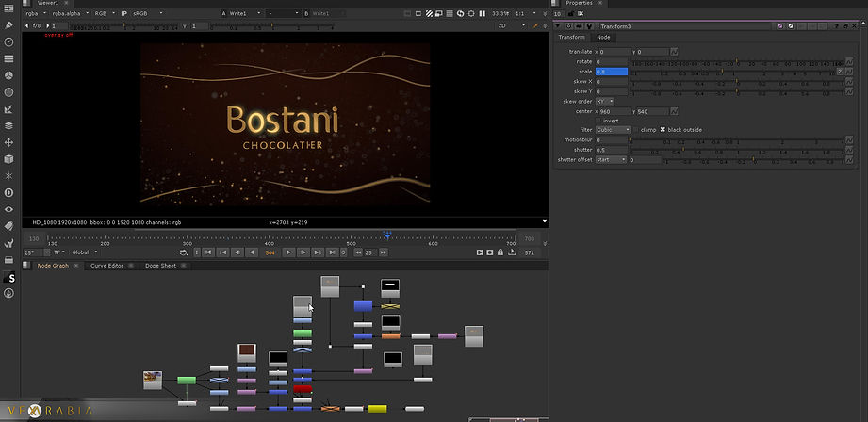The image size is (868, 422).
Task: Click the viewer refresh icon
Action: 460,13
